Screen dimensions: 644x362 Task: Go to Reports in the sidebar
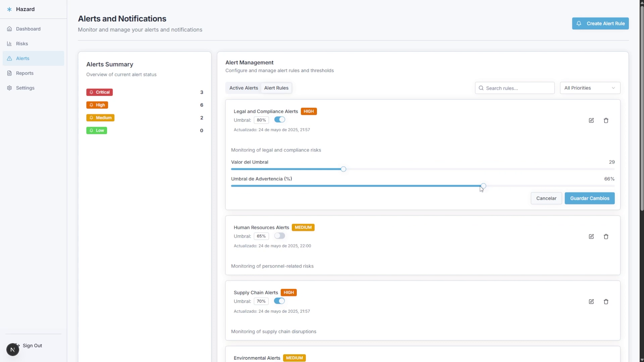[24, 73]
